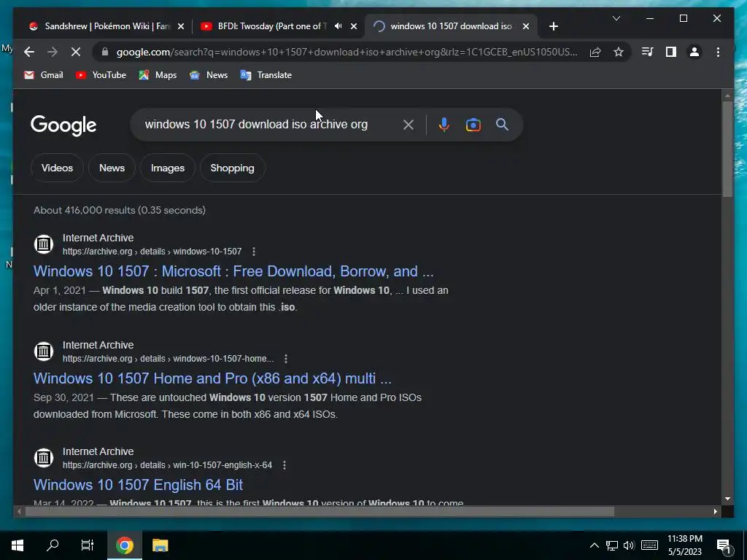The height and width of the screenshot is (560, 747).
Task: Open Windows taskbar search
Action: [53, 545]
